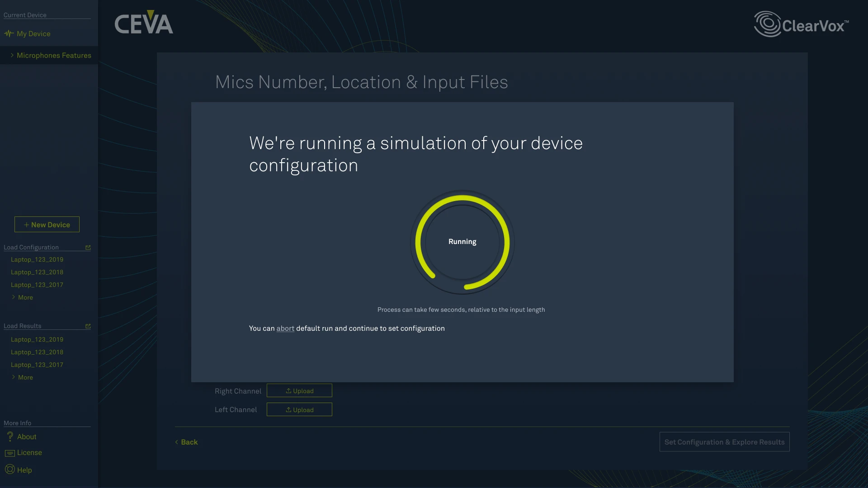Go Back to previous step

click(187, 442)
